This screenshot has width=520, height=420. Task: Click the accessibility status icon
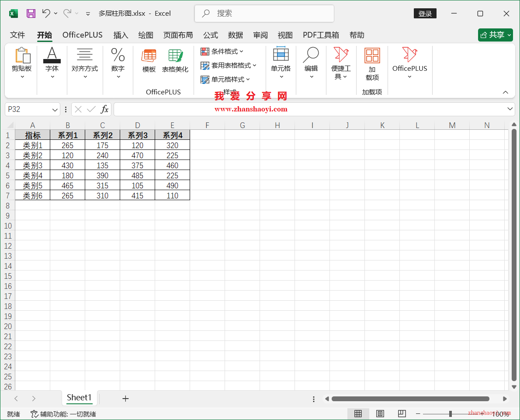click(34, 414)
